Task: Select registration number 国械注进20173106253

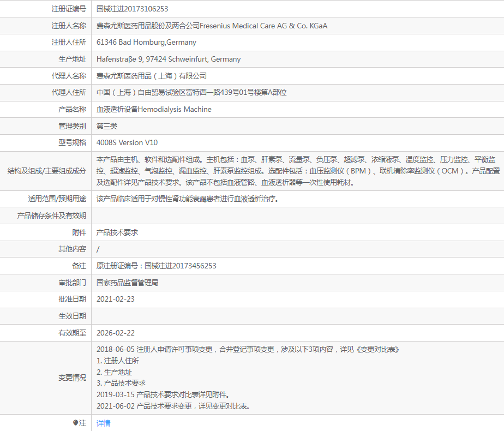Action: [132, 9]
